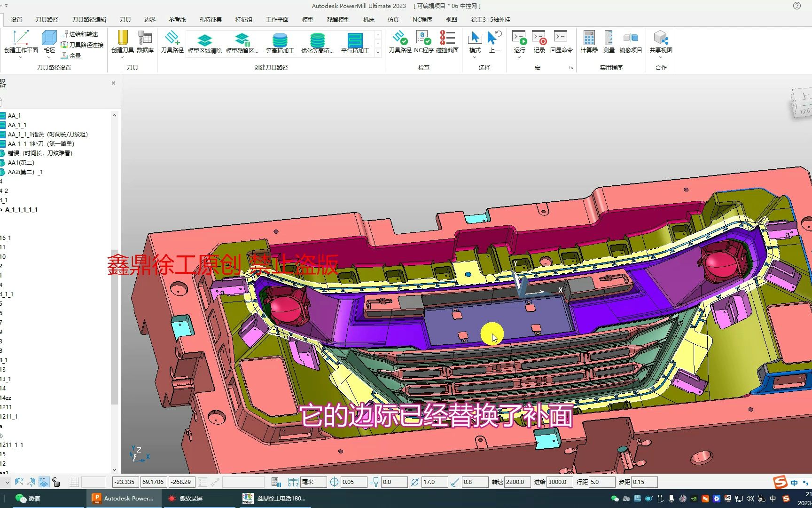
Task: Select 模型区域清除 model area clearance strategy
Action: [204, 43]
